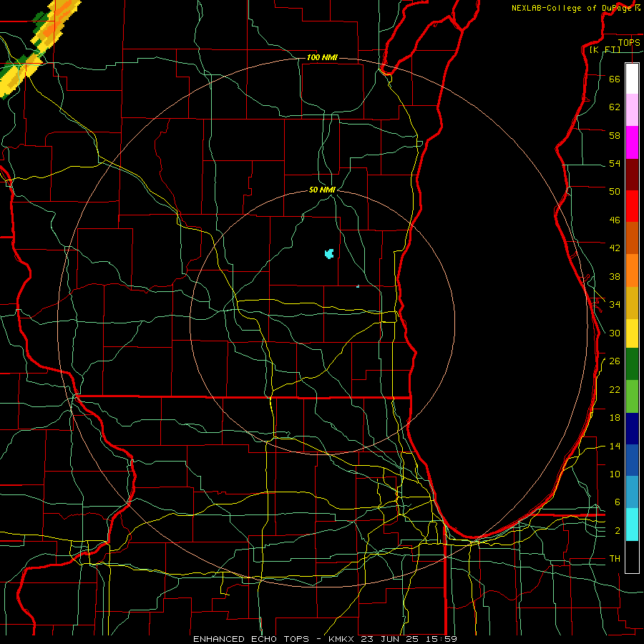
Task: Click the gold legend swatch near 34
Action: click(x=632, y=303)
